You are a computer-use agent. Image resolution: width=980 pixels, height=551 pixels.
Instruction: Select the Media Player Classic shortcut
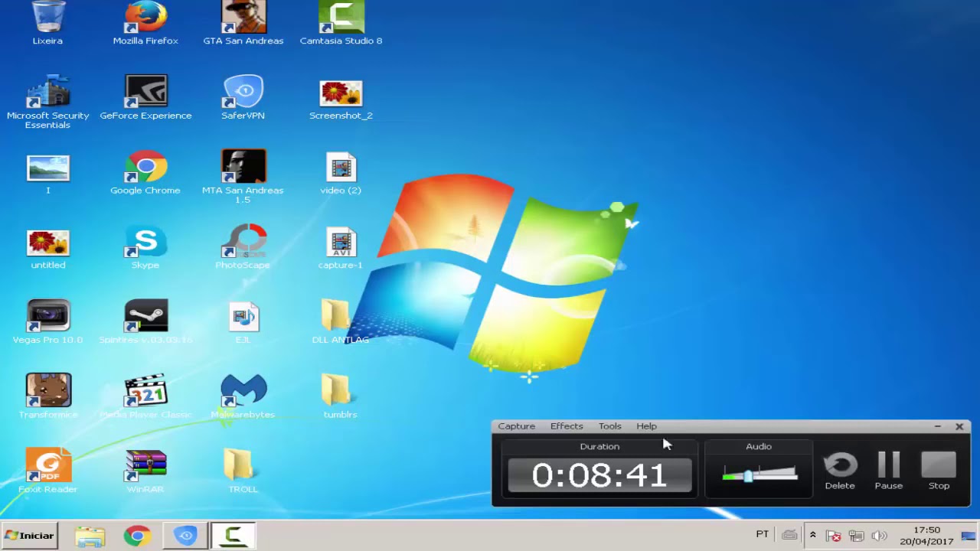coord(145,396)
